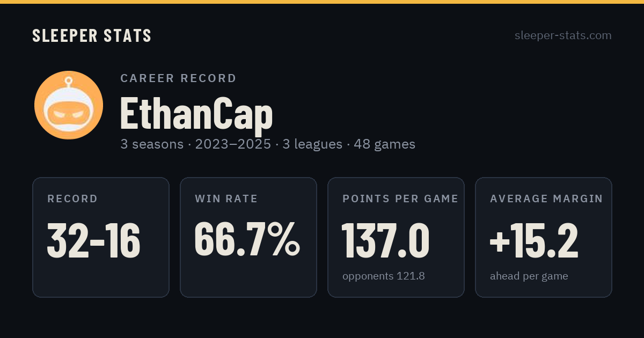Image resolution: width=644 pixels, height=338 pixels.
Task: Click the AVERAGE MARGIN label
Action: coord(546,199)
